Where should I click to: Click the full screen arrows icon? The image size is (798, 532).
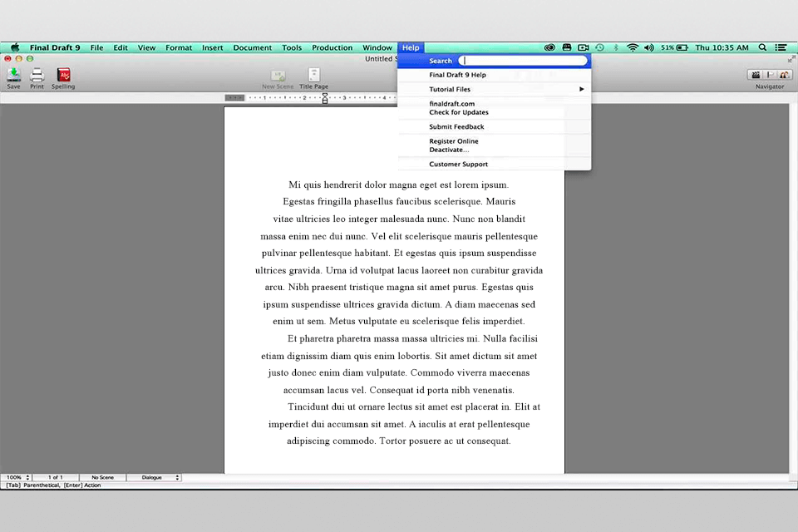[x=791, y=60]
